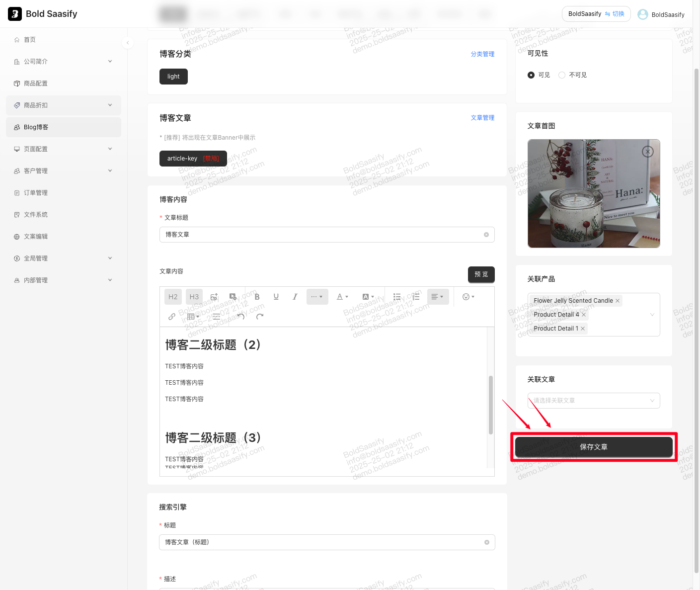Click the editor content vertical scrollbar
The width and height of the screenshot is (700, 590).
(x=491, y=405)
